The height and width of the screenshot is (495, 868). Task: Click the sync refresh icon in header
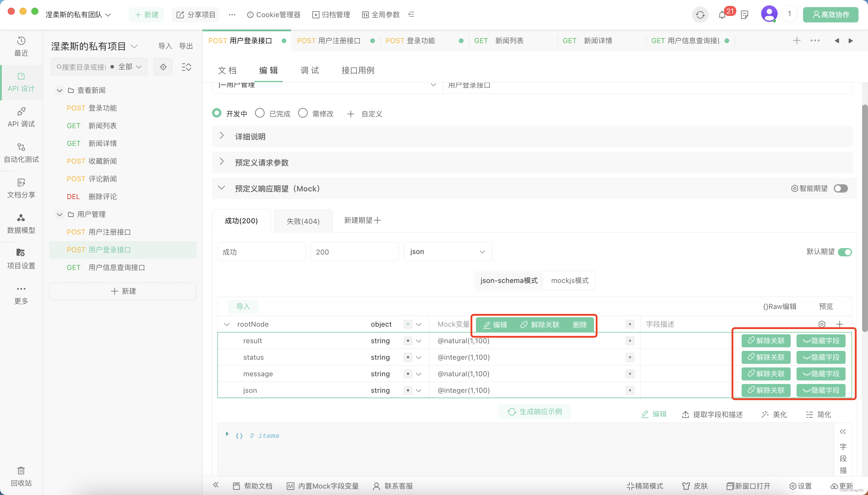(700, 15)
